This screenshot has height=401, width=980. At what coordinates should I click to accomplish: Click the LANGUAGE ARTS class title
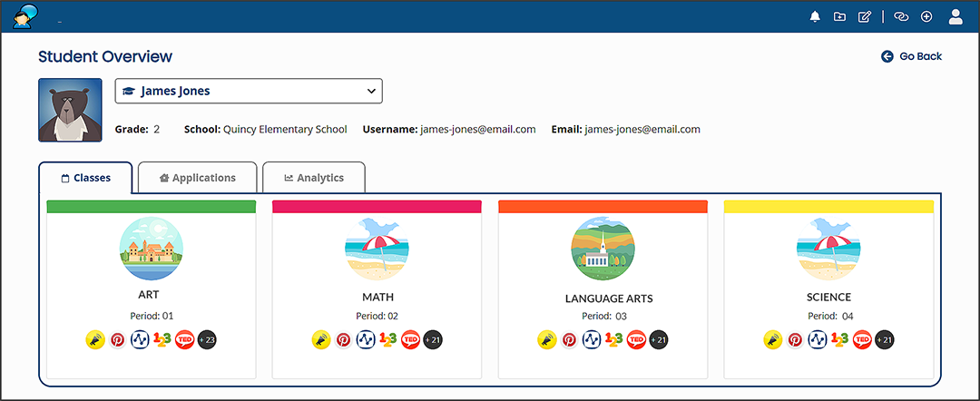pyautogui.click(x=609, y=298)
